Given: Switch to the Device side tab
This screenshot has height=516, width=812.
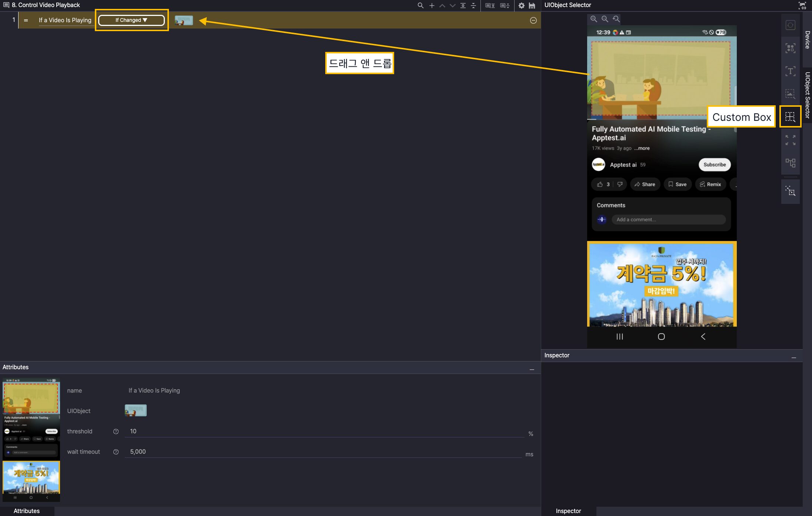Looking at the screenshot, I should pyautogui.click(x=807, y=40).
